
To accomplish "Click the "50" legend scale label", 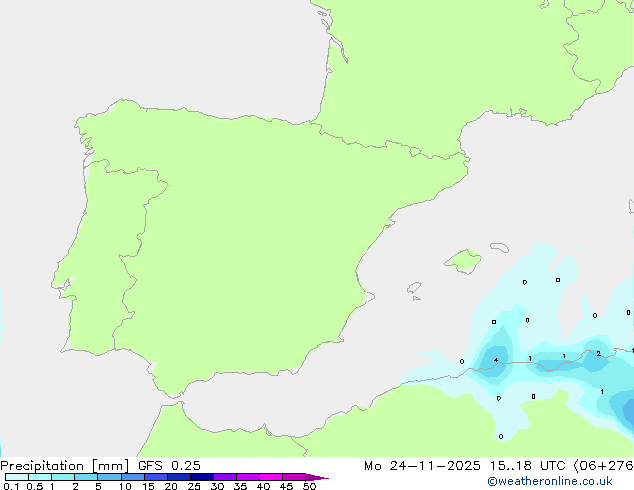I will [309, 486].
